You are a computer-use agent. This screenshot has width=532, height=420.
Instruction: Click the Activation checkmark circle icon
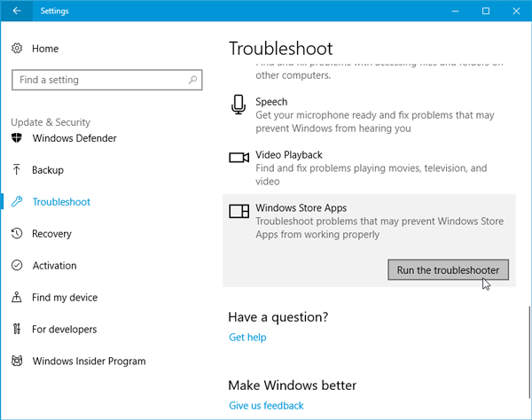17,265
